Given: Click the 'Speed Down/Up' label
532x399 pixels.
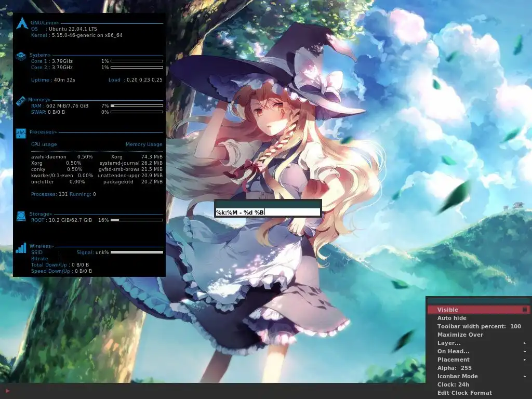Looking at the screenshot, I should [x=50, y=271].
